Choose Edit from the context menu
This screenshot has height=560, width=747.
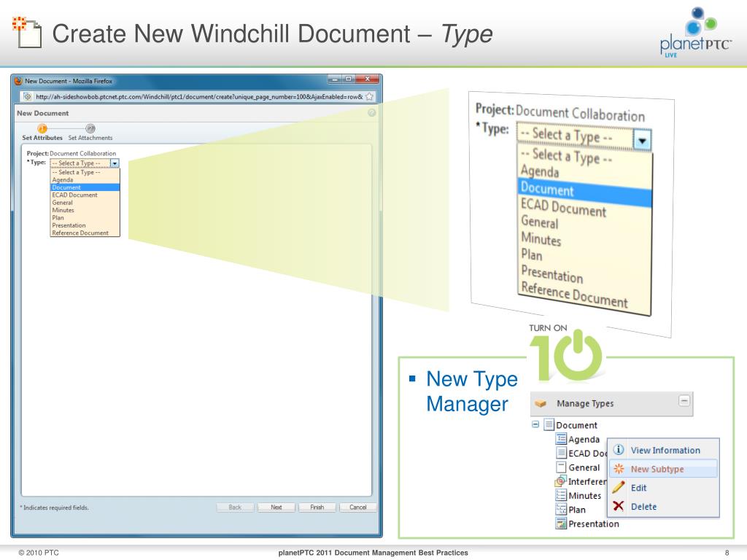(x=663, y=488)
